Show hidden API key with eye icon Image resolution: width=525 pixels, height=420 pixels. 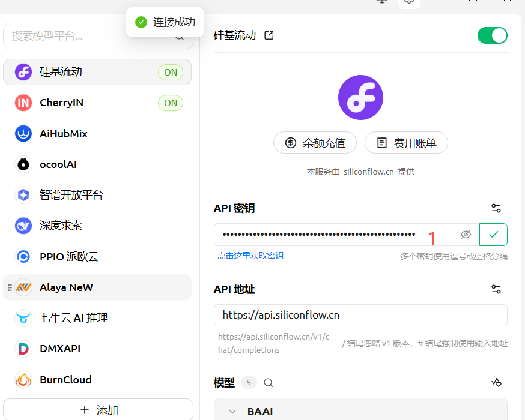pyautogui.click(x=466, y=235)
